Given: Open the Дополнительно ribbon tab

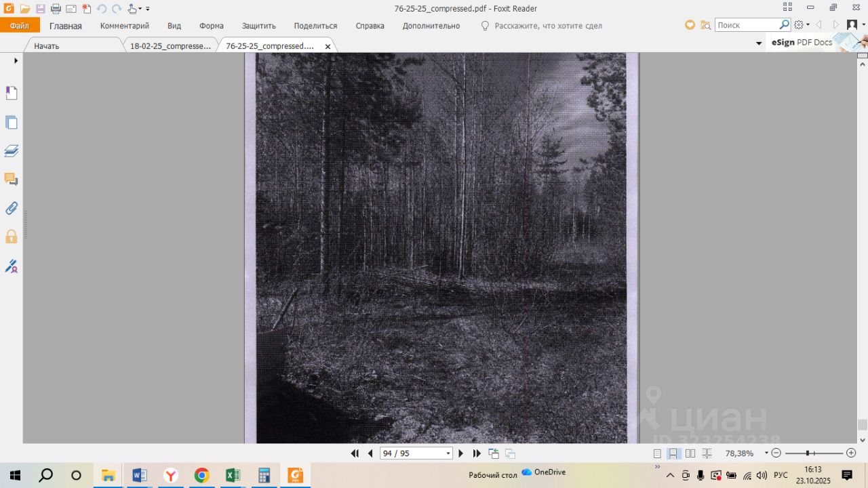Looking at the screenshot, I should click(431, 26).
